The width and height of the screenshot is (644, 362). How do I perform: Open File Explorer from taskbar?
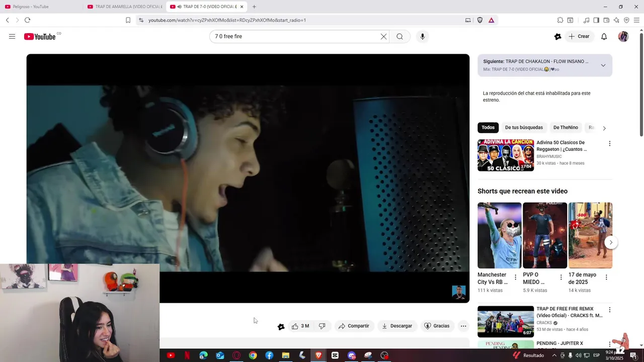pos(286,355)
